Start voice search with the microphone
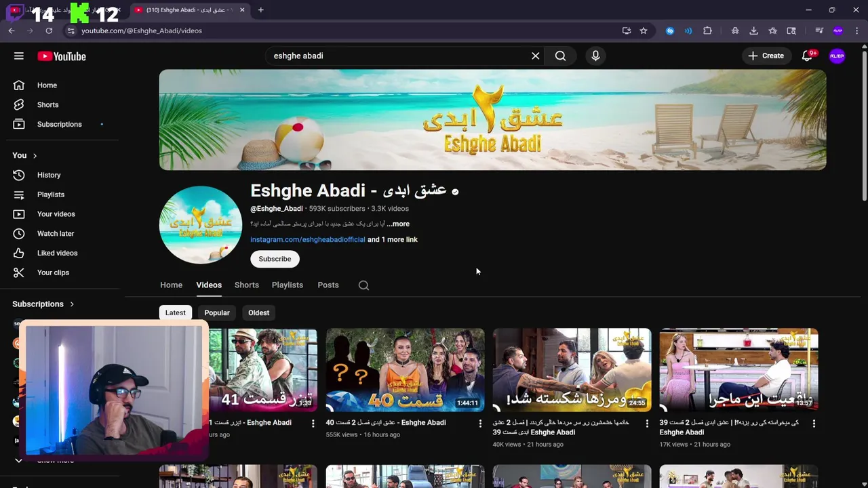868x488 pixels. (x=595, y=56)
